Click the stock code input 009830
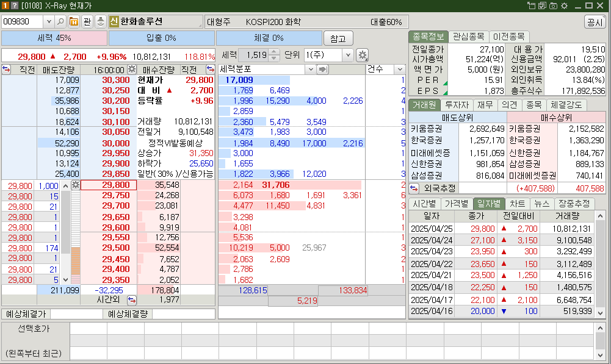This screenshot has height=364, width=611. [x=23, y=21]
